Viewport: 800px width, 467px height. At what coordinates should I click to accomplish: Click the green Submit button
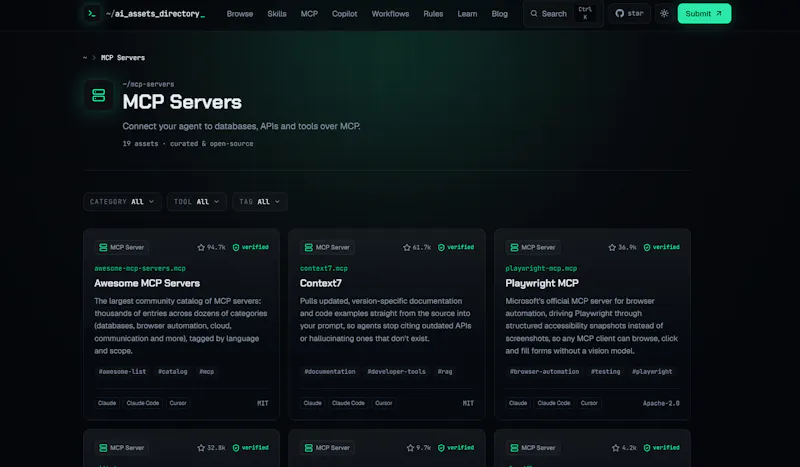[x=704, y=14]
